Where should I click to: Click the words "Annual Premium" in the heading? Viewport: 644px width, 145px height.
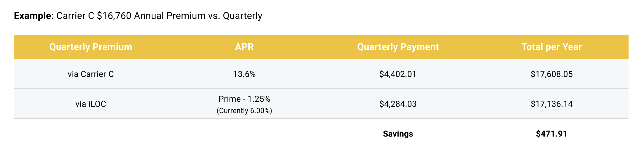point(169,16)
